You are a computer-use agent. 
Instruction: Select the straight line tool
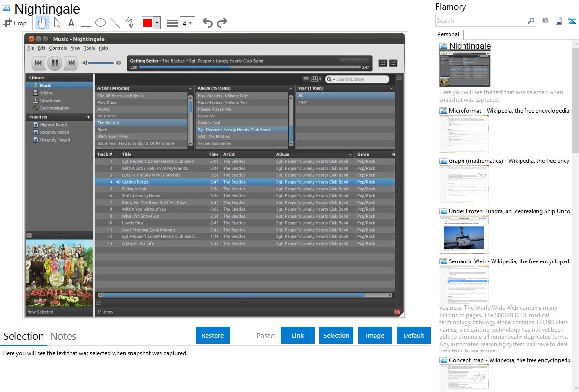pyautogui.click(x=115, y=23)
